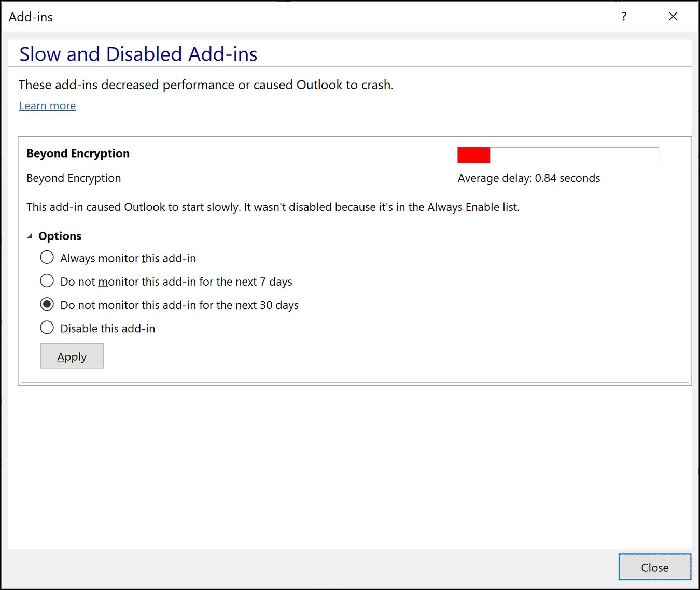Click the Add-ins title bar

[31, 16]
